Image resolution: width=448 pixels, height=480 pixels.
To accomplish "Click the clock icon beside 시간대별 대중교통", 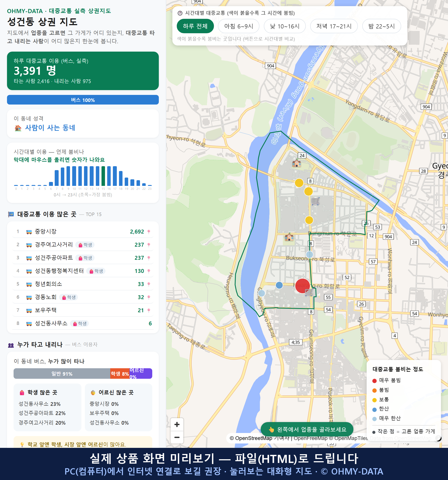I will 180,13.
